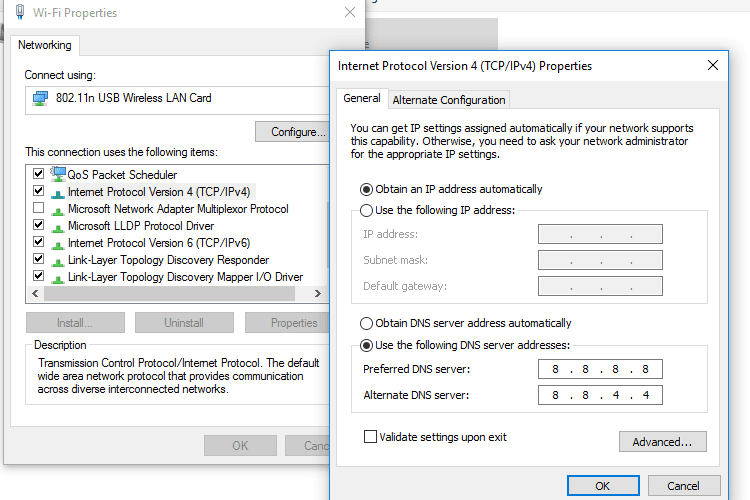Click the Wi-Fi Properties title bar icon
The image size is (750, 500).
(x=20, y=12)
